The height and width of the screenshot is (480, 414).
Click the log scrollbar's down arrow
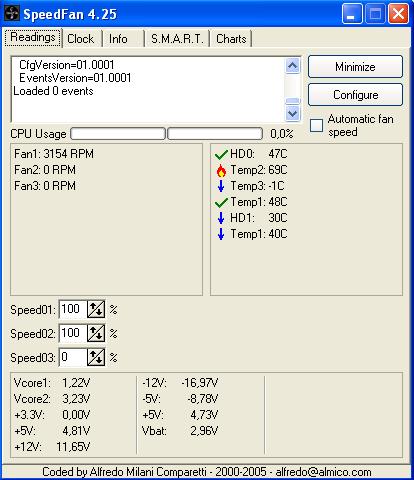point(293,113)
